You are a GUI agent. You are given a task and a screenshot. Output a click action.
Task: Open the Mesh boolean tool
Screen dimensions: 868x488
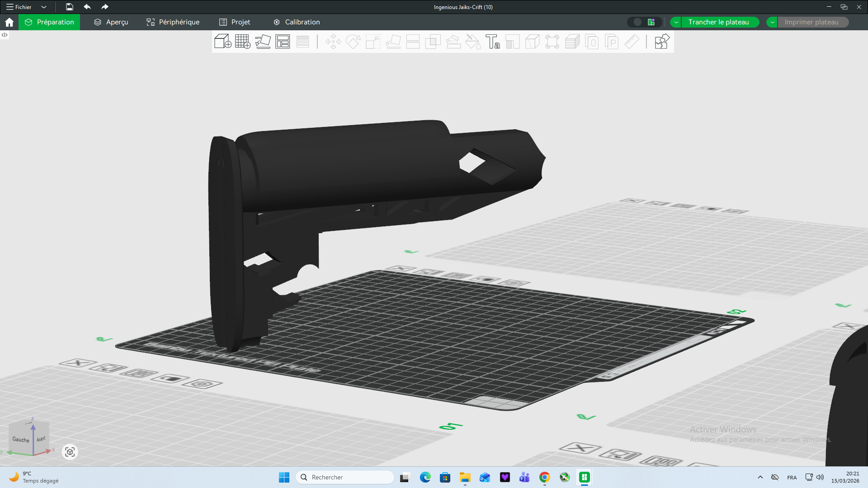pos(433,42)
